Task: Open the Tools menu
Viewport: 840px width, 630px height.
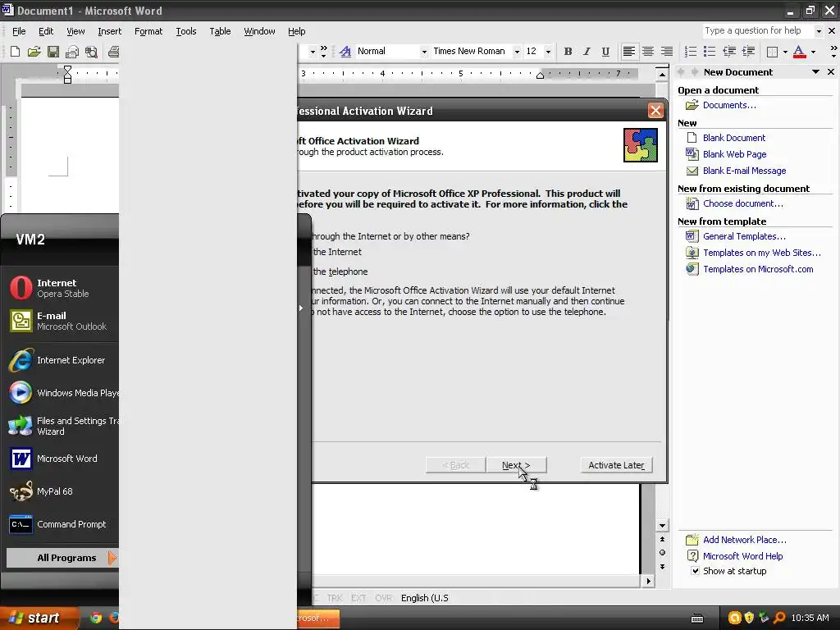Action: (186, 32)
